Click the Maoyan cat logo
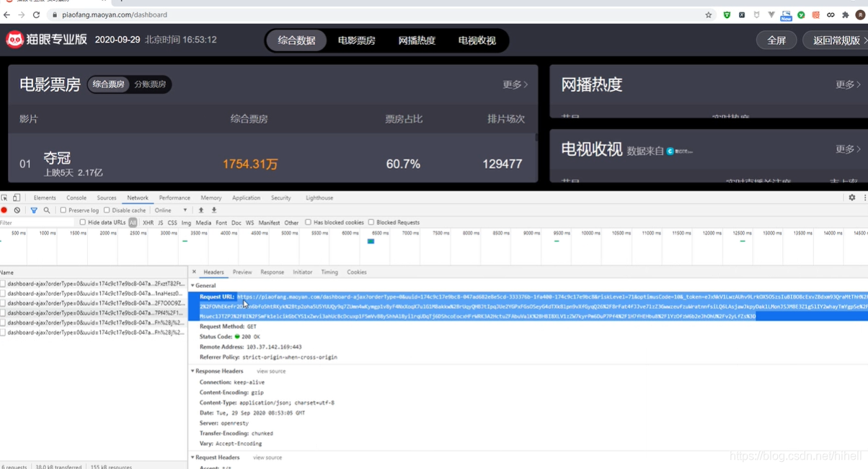Image resolution: width=868 pixels, height=469 pixels. click(14, 40)
